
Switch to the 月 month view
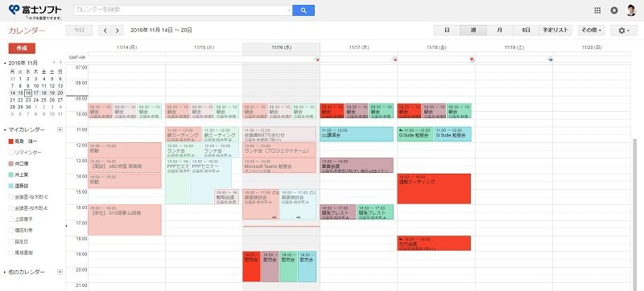(x=499, y=31)
